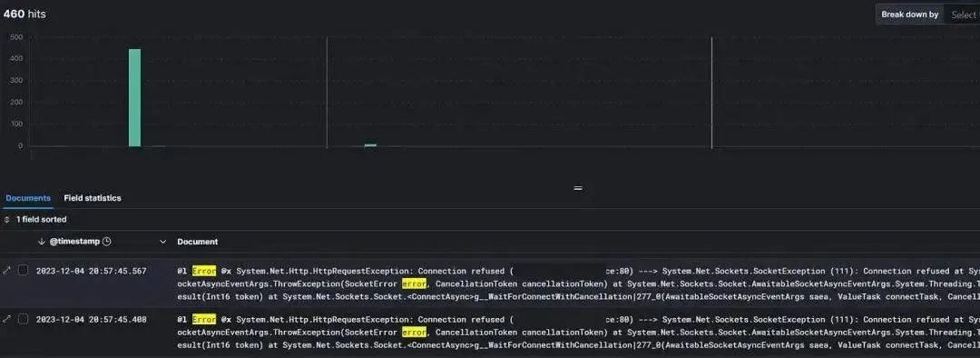Click the tall green histogram bar

pyautogui.click(x=134, y=97)
